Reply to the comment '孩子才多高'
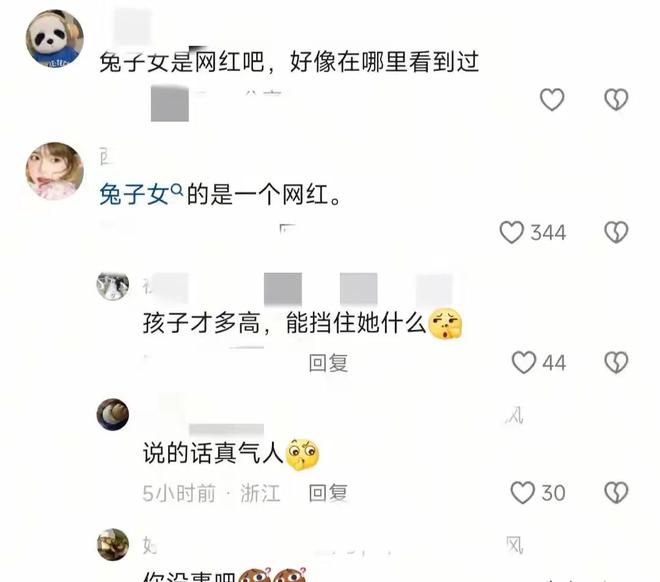This screenshot has height=582, width=660. [x=328, y=363]
